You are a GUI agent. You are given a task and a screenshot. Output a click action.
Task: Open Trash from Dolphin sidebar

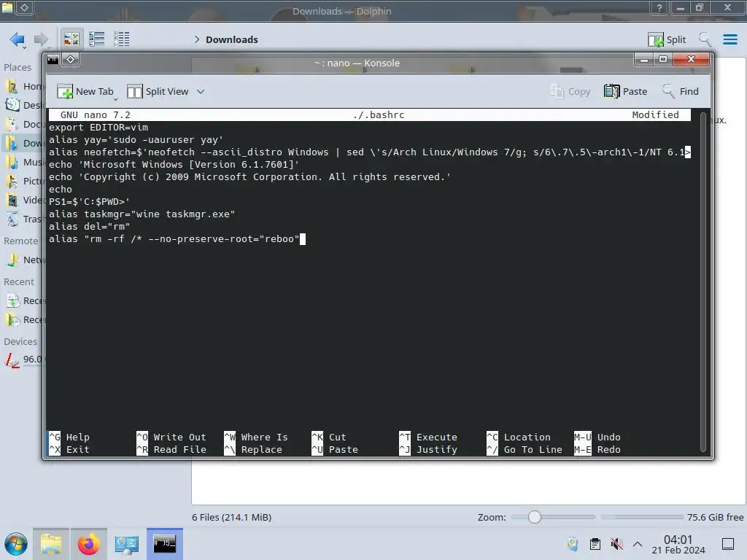pos(24,219)
